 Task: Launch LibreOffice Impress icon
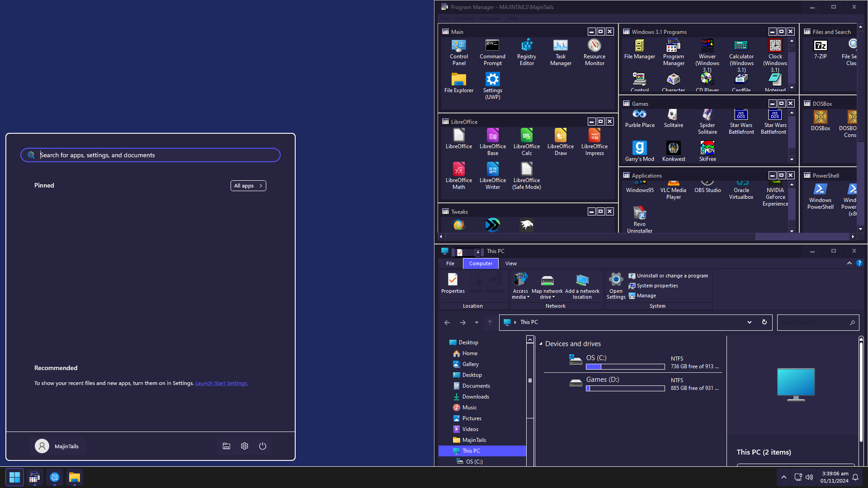(594, 142)
